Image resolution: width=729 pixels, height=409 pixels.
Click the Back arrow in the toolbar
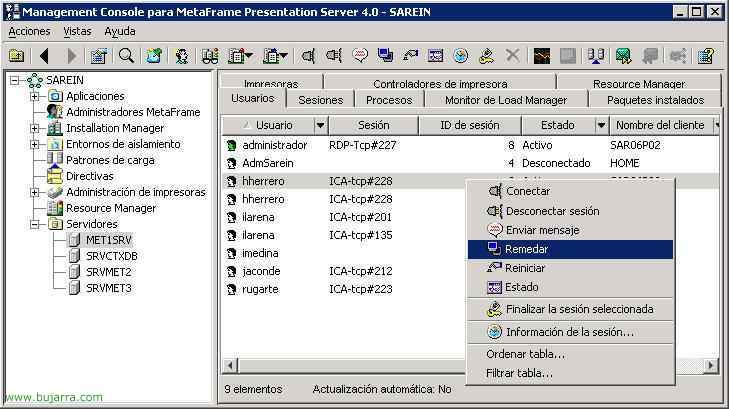[x=44, y=56]
